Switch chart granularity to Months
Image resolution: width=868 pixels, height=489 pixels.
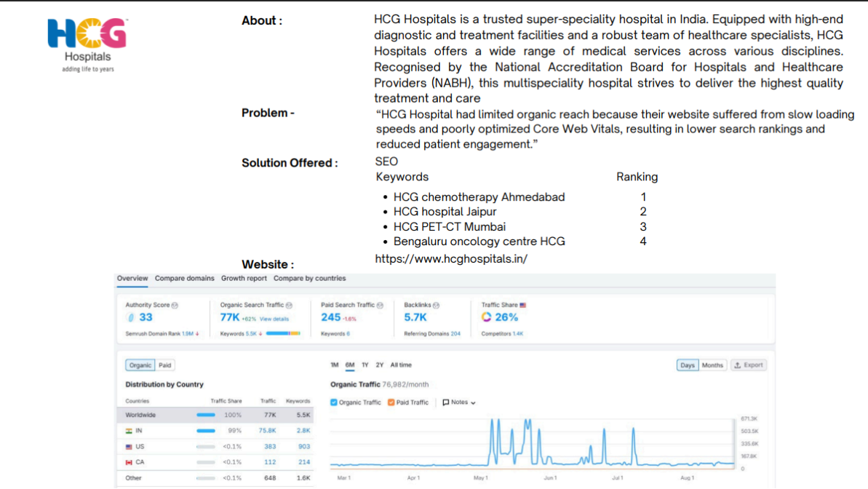[712, 365]
